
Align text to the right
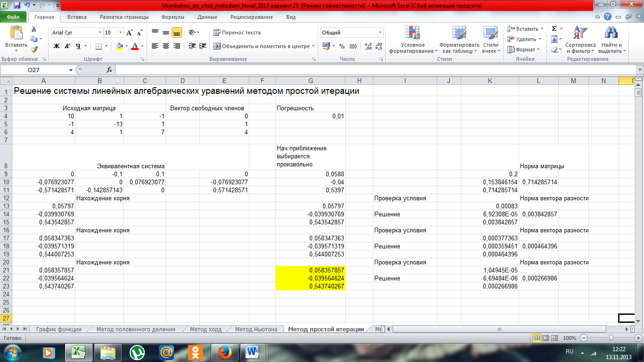(x=177, y=46)
